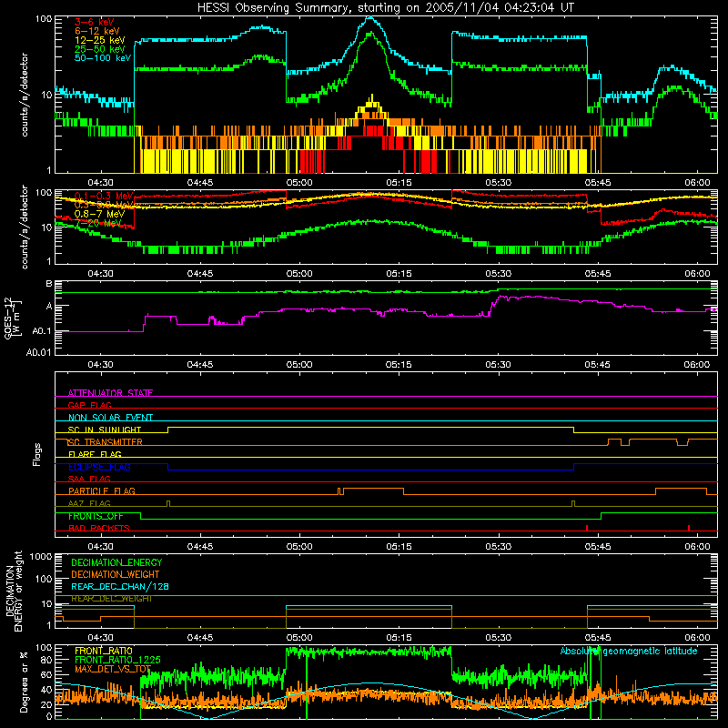Viewport: 728px width, 728px height.
Task: Click 05:30 time label under the decimation panel
Action: click(x=499, y=638)
